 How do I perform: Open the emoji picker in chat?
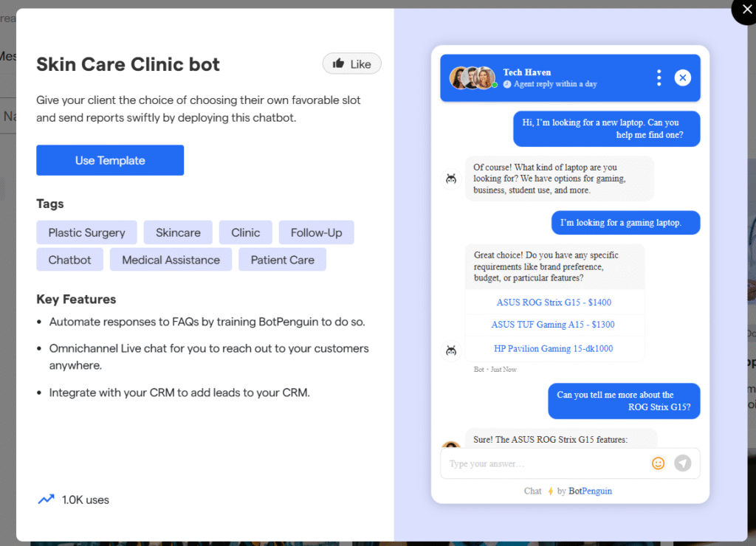point(658,463)
